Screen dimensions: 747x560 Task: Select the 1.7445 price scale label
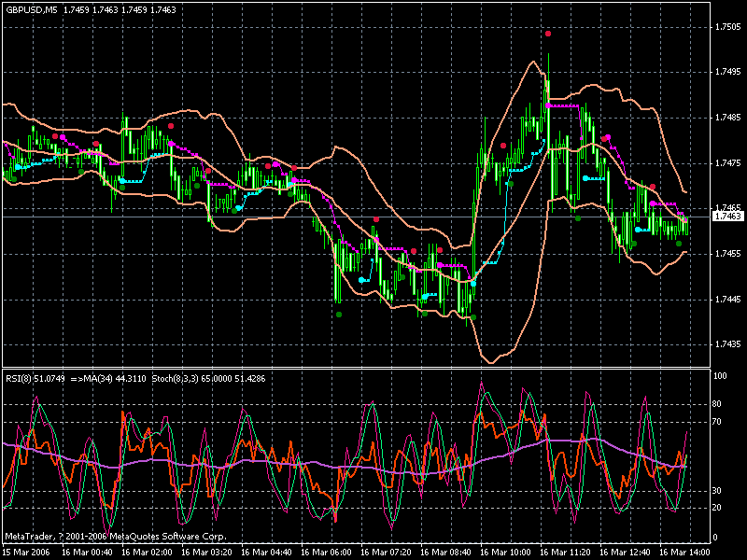728,299
